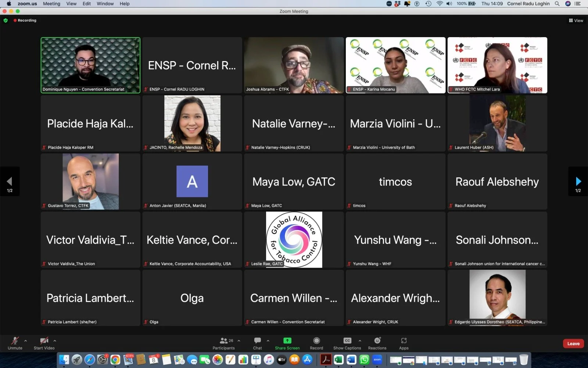Open Adobe Acrobat from the Dock
The width and height of the screenshot is (588, 368).
tap(326, 360)
